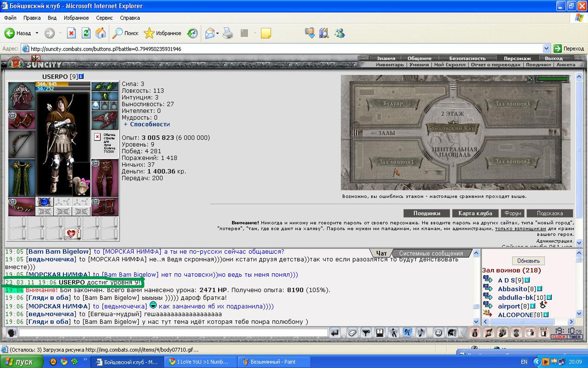Click the green earrings slot
This screenshot has height=368, width=588.
click(105, 86)
